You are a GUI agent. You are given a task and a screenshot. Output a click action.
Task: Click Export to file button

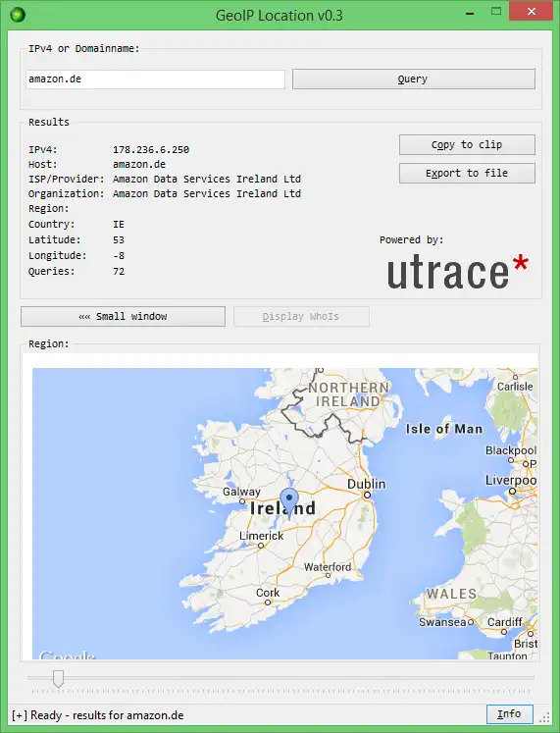(467, 173)
